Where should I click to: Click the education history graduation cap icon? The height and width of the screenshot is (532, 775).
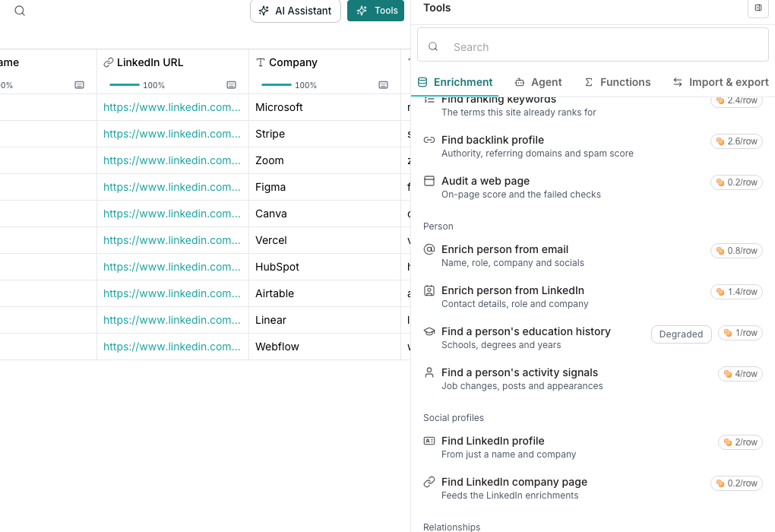[x=429, y=331]
